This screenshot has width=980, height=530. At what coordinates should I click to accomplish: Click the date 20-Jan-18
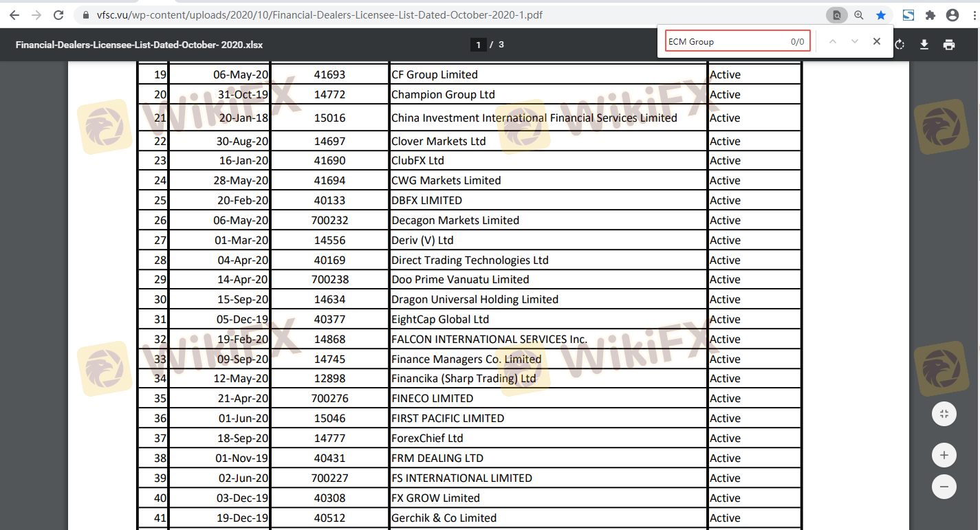click(243, 118)
